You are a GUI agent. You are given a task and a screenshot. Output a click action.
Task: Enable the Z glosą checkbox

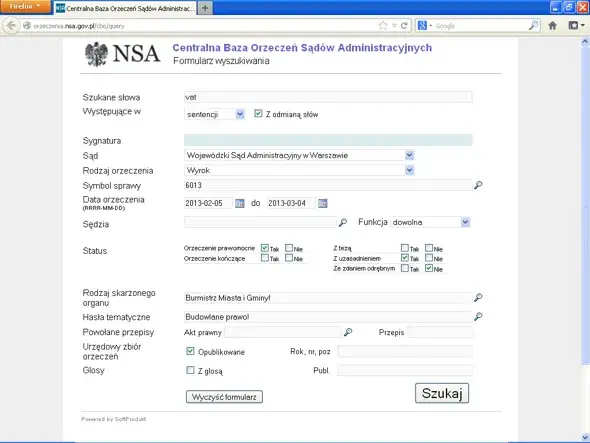pos(190,370)
